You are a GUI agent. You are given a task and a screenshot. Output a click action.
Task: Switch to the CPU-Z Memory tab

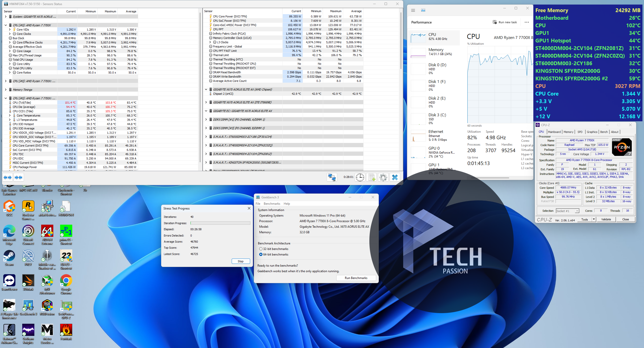point(568,132)
